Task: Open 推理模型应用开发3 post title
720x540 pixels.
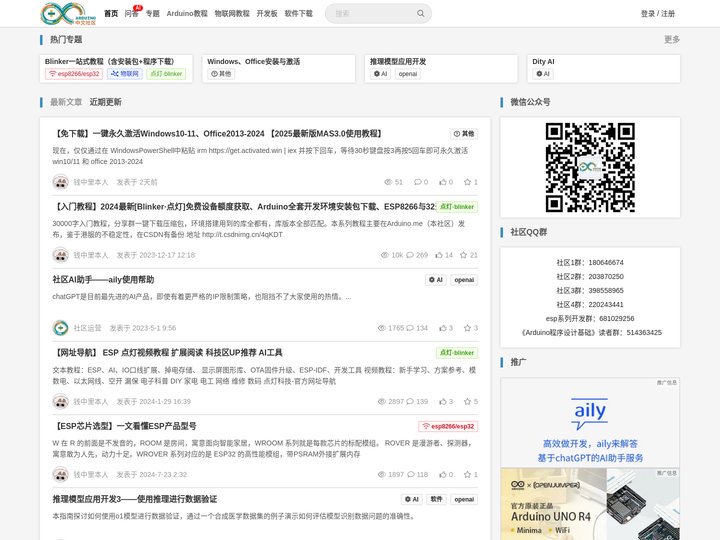Action: pyautogui.click(x=135, y=499)
